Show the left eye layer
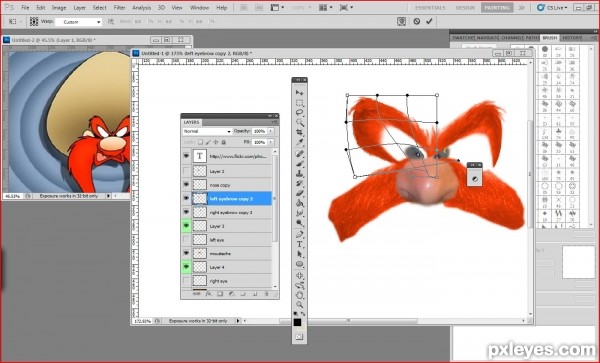The image size is (600, 363). [186, 239]
